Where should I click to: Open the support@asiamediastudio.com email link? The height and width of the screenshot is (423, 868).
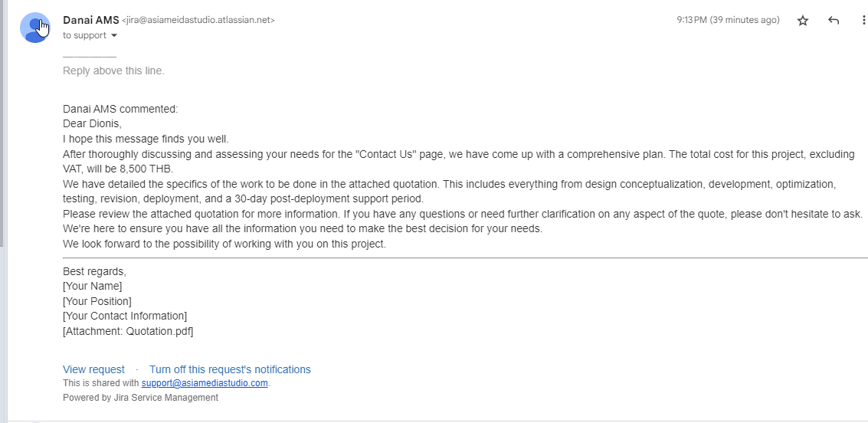point(205,382)
